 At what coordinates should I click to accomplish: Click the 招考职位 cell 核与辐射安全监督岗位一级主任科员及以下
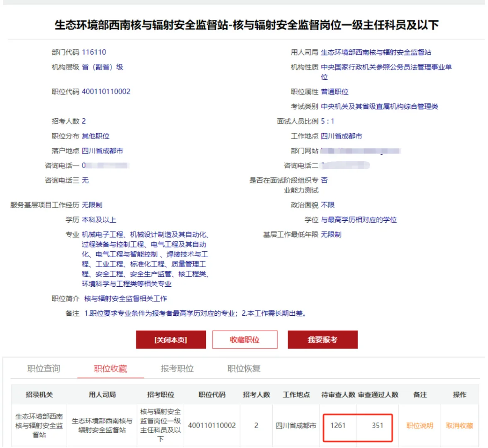pyautogui.click(x=161, y=425)
